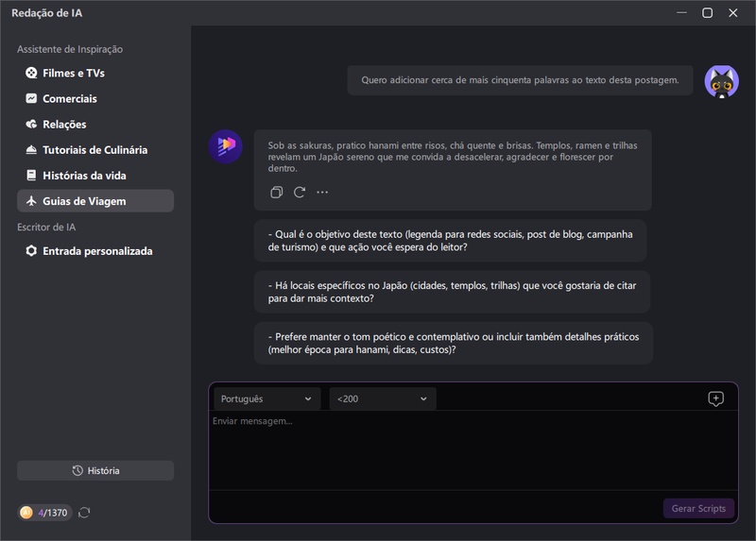Open the Português language dropdown
This screenshot has height=541, width=756.
tap(266, 398)
